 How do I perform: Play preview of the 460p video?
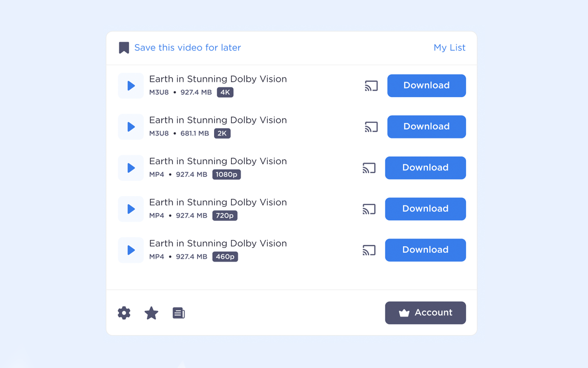tap(130, 250)
